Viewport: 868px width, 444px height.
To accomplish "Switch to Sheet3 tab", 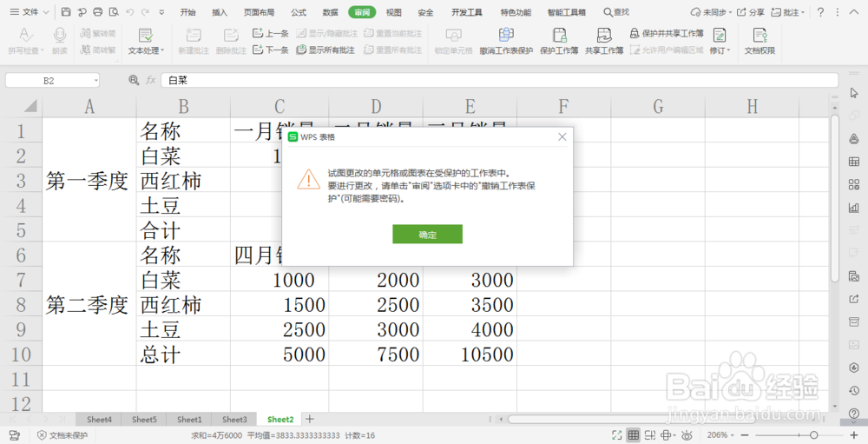I will 234,420.
